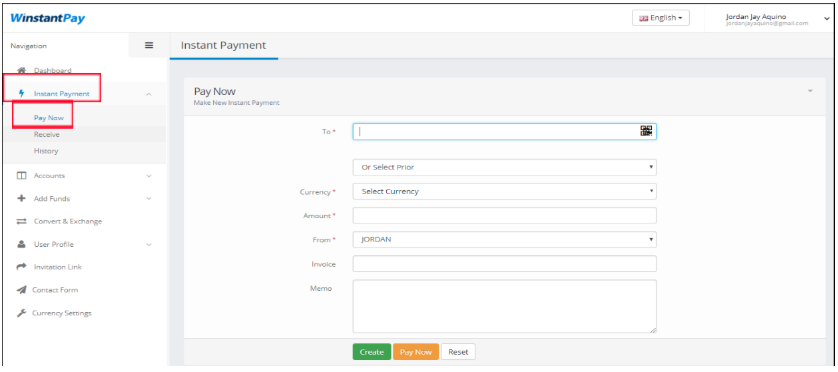Toggle the hamburger navigation menu icon
The image size is (838, 372).
(x=149, y=45)
